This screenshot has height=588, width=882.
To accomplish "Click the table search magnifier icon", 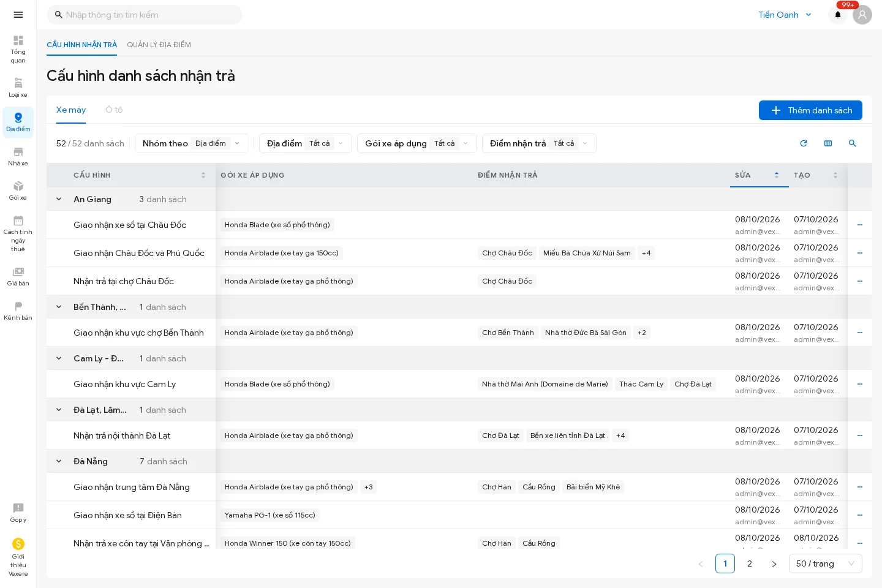I will 853,143.
